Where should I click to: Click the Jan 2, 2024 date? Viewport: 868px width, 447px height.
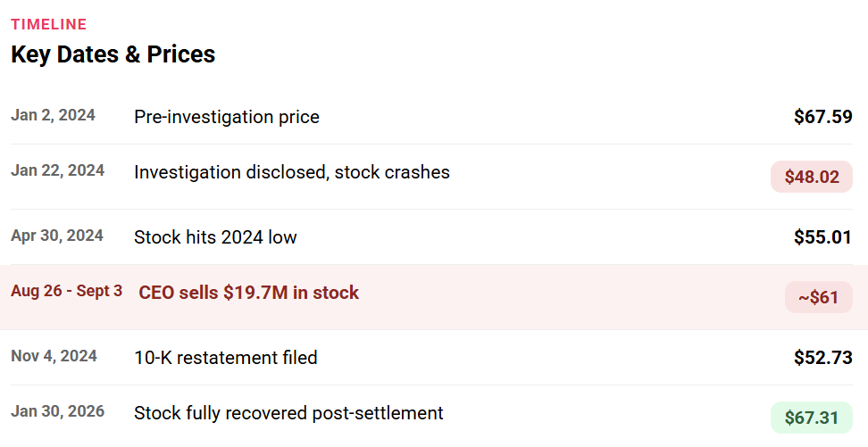click(x=53, y=115)
